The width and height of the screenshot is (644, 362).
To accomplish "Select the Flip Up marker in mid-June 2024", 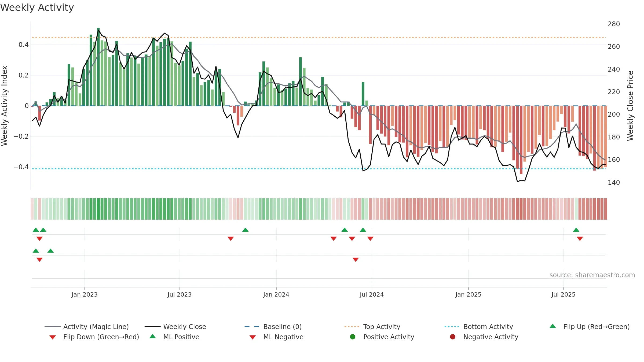I will (363, 230).
